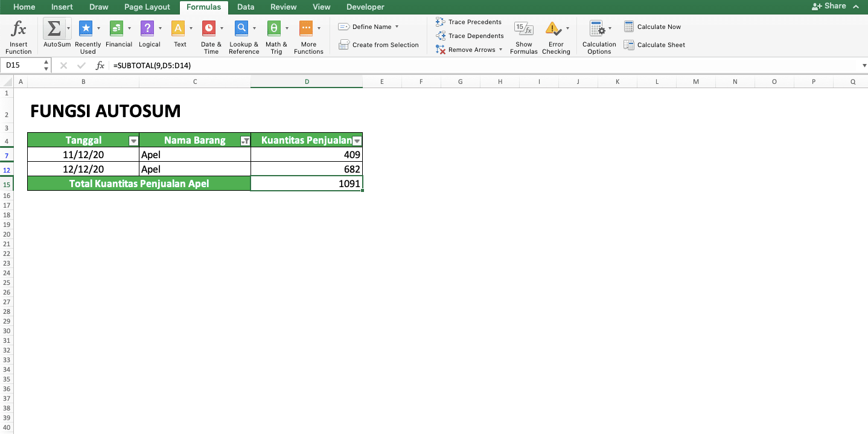This screenshot has height=434, width=868.
Task: Open the Tanggal column filter dropdown
Action: coord(133,141)
